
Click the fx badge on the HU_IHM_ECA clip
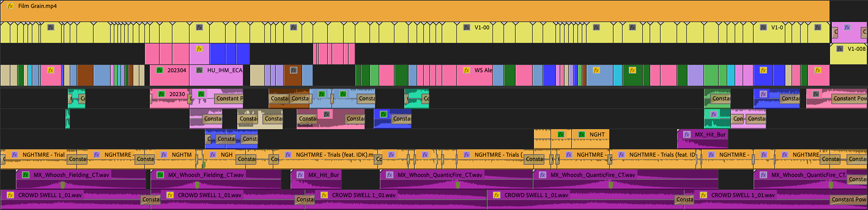pyautogui.click(x=199, y=70)
